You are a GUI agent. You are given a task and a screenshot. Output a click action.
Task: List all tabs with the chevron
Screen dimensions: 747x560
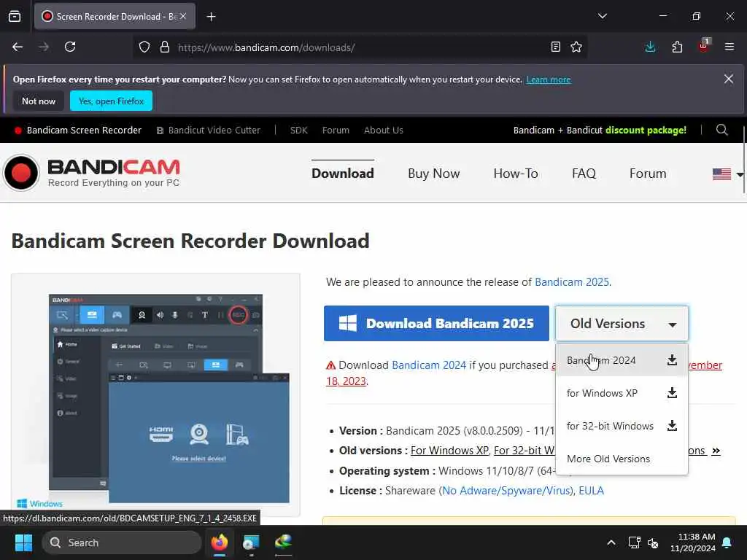pyautogui.click(x=603, y=16)
